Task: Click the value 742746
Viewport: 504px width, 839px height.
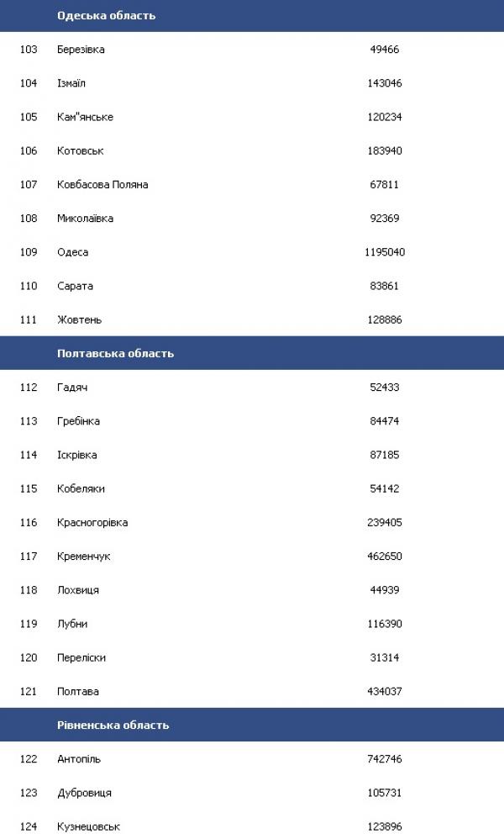Action: 385,759
